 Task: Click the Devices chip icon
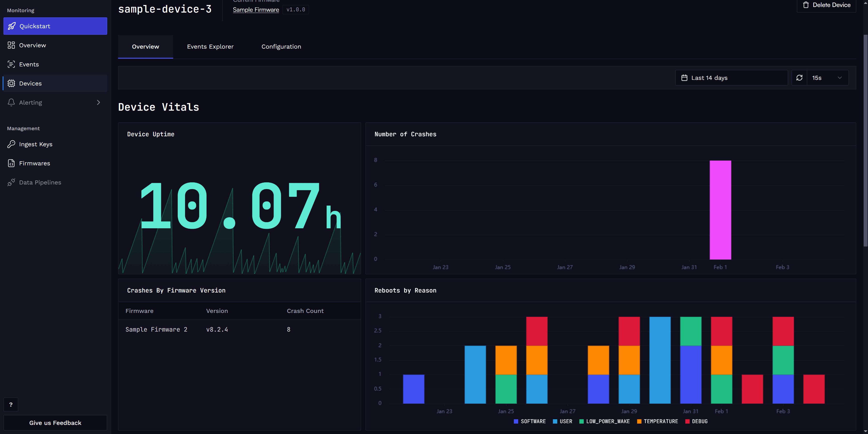tap(11, 83)
